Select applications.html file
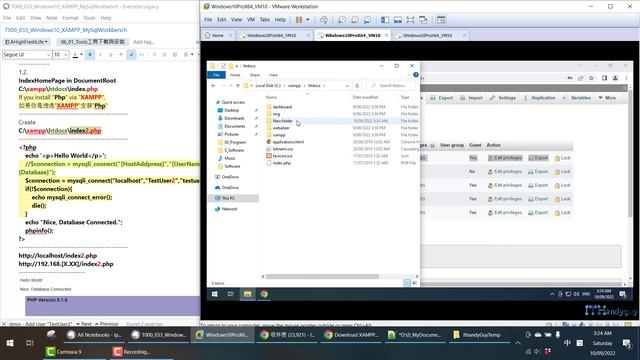640x360 pixels. [x=288, y=142]
